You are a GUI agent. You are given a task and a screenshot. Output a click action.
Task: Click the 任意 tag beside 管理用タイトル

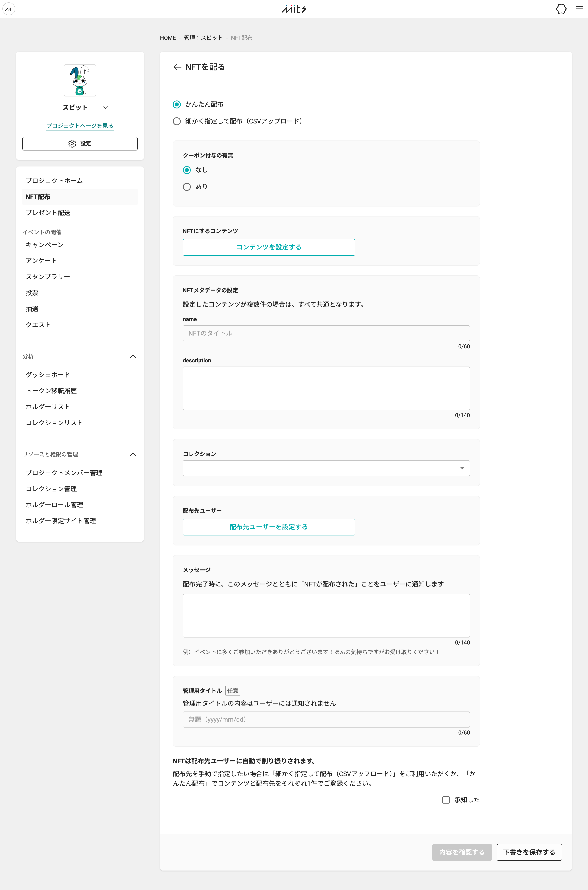(232, 691)
